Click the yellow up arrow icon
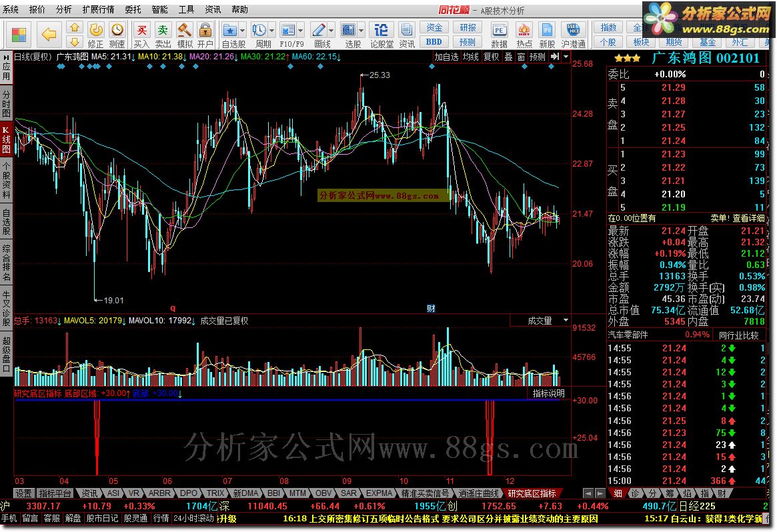The image size is (777, 532). [74, 28]
